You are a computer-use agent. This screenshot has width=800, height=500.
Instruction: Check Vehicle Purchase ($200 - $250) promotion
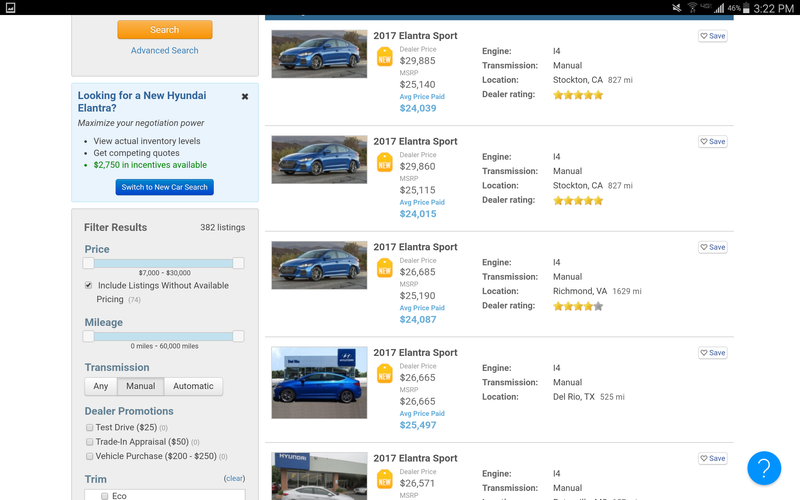click(90, 456)
